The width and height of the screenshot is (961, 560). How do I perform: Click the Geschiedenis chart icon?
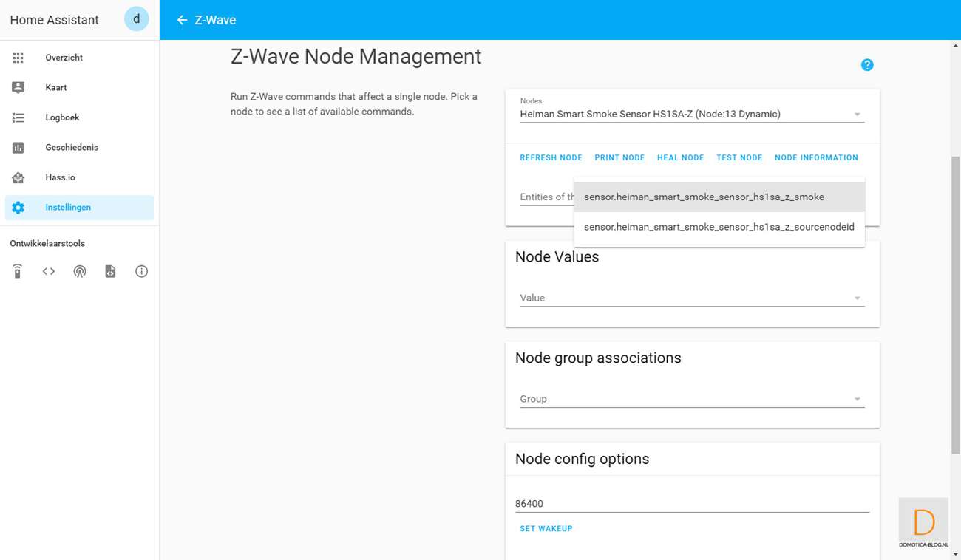pyautogui.click(x=18, y=148)
